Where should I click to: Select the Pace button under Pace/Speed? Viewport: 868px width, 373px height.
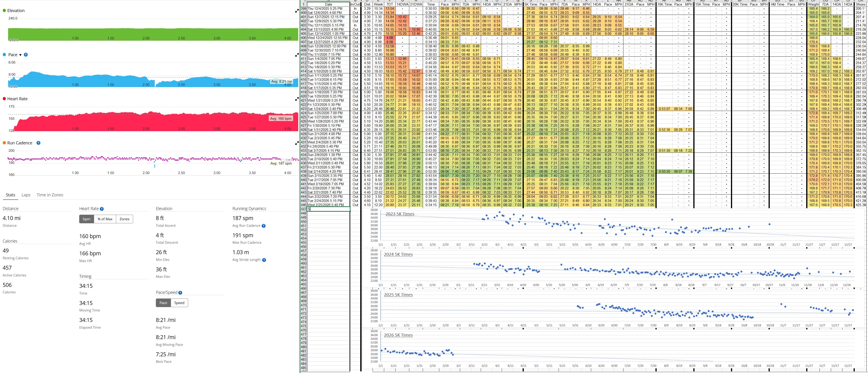point(163,303)
